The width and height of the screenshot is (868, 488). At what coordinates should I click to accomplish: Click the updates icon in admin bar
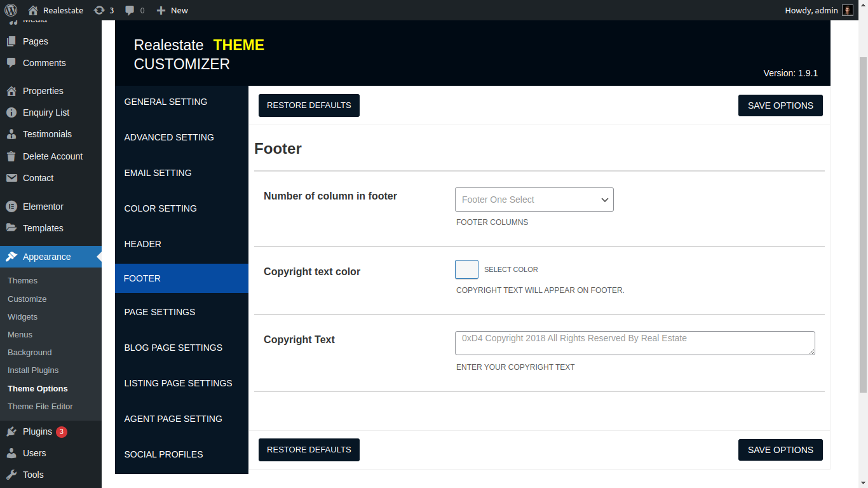click(x=99, y=10)
